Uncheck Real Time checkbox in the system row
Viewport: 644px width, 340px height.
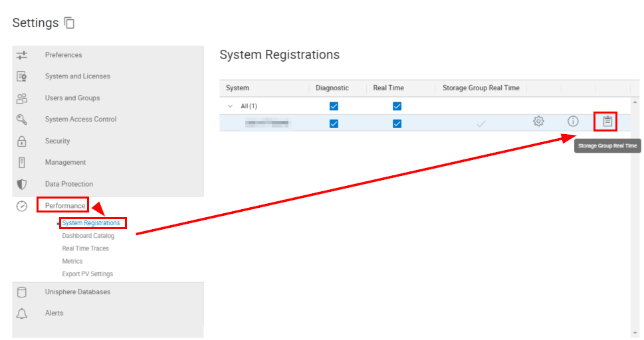(397, 124)
